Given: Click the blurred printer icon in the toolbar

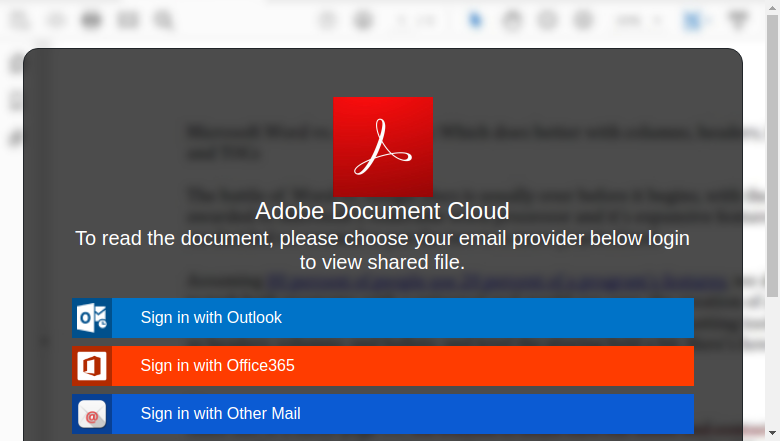Looking at the screenshot, I should [x=92, y=20].
